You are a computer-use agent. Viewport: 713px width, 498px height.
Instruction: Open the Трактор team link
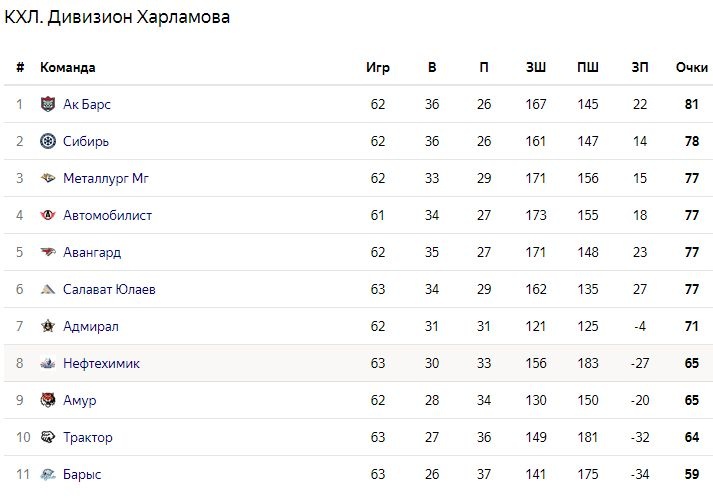(x=88, y=437)
